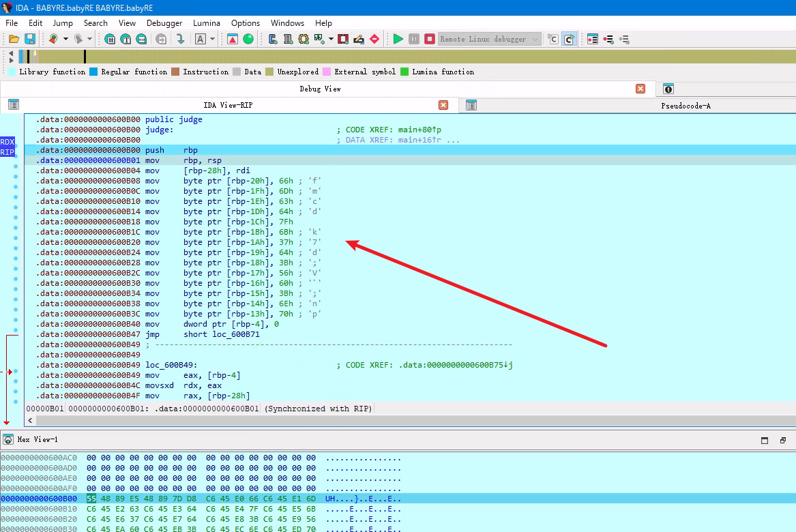796x532 pixels.
Task: Close the IDA View-RIP tab
Action: (443, 105)
